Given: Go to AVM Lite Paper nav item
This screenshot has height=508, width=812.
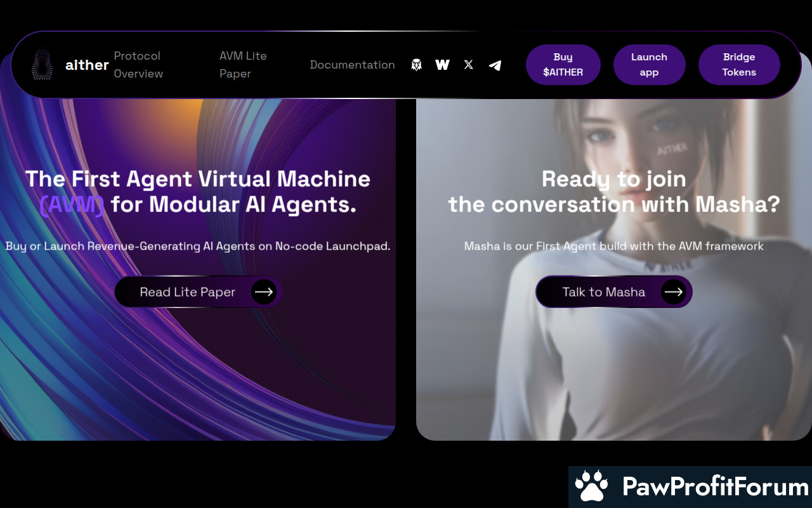Looking at the screenshot, I should coord(243,65).
